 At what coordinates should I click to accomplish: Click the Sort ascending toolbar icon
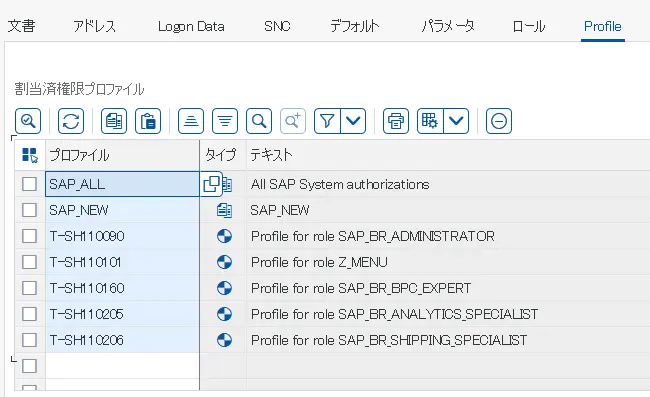click(x=191, y=121)
